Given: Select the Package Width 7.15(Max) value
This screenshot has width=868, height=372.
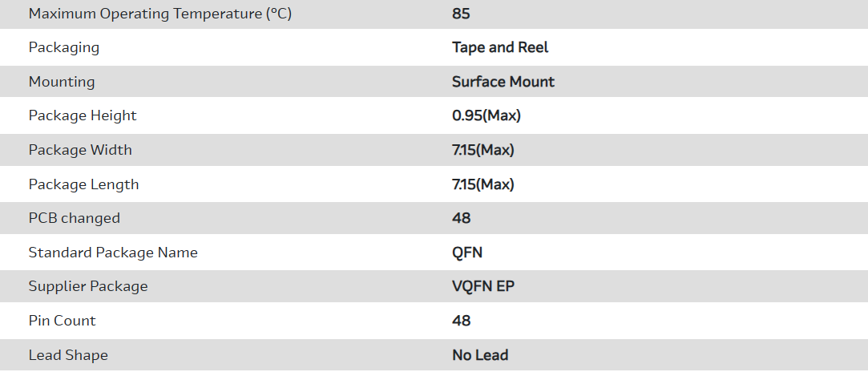Looking at the screenshot, I should pos(483,150).
